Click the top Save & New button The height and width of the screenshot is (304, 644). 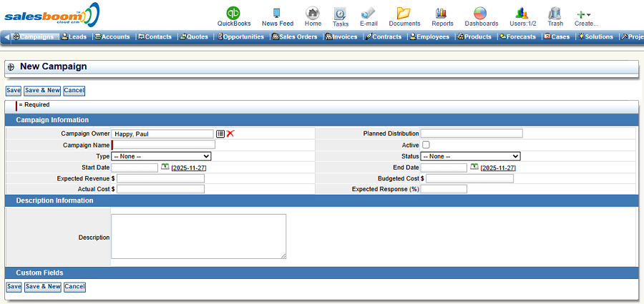[x=42, y=91]
